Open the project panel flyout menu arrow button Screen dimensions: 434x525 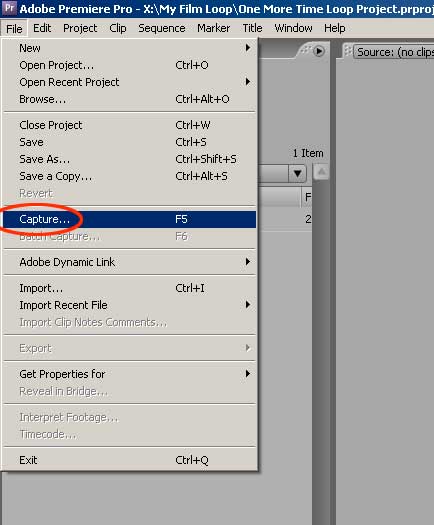(x=319, y=51)
